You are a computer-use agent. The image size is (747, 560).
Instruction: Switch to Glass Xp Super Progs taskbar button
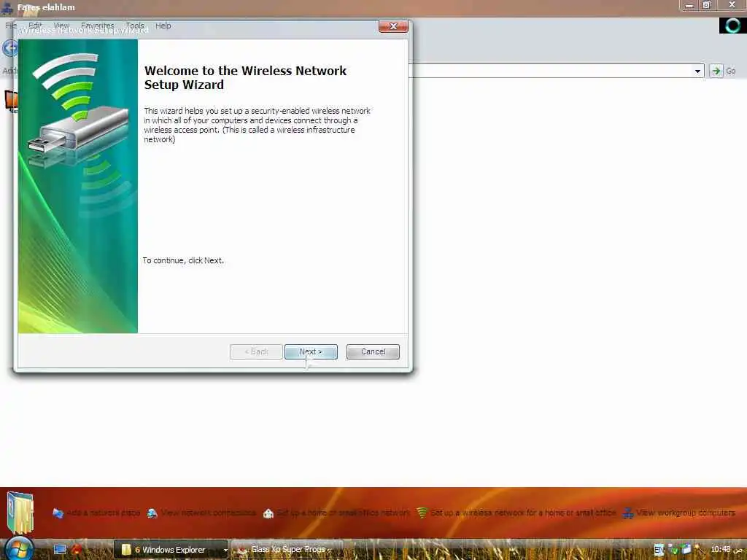click(287, 550)
